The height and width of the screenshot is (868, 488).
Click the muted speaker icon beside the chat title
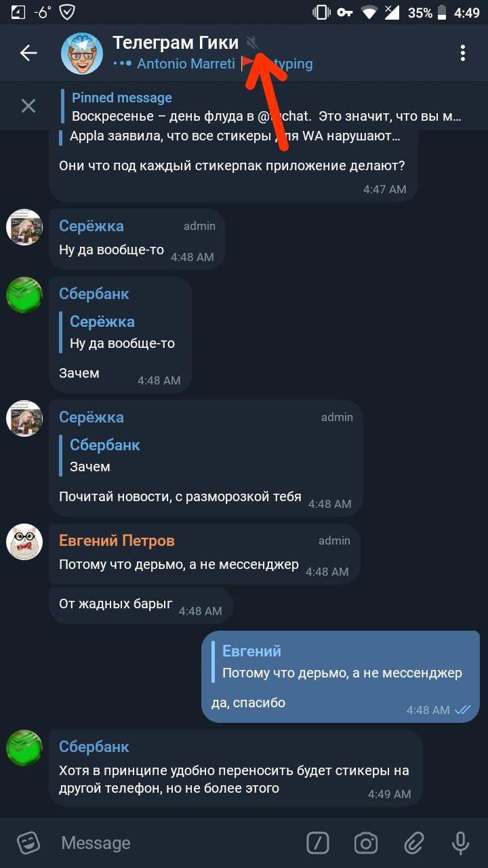tap(253, 43)
